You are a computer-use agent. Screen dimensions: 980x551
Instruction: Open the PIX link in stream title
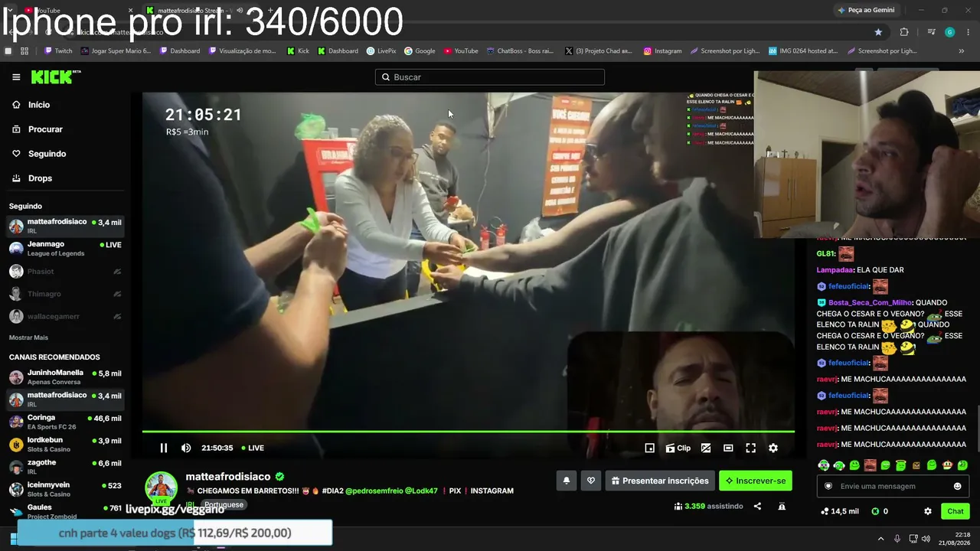455,491
